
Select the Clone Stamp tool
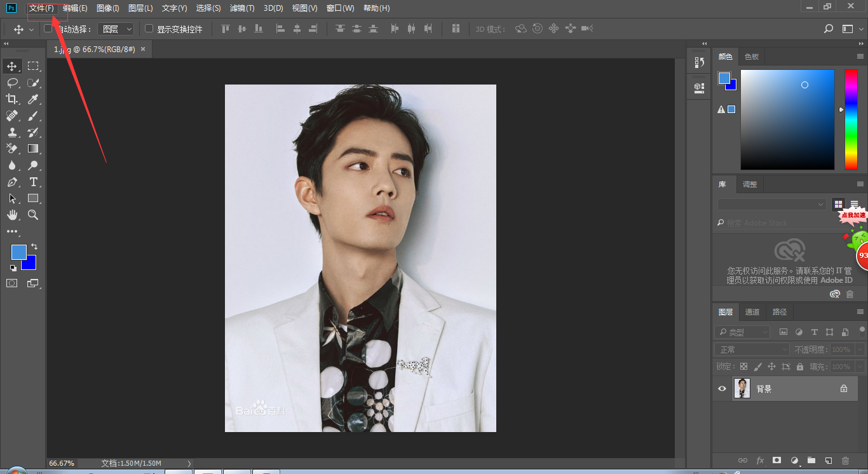coord(12,132)
